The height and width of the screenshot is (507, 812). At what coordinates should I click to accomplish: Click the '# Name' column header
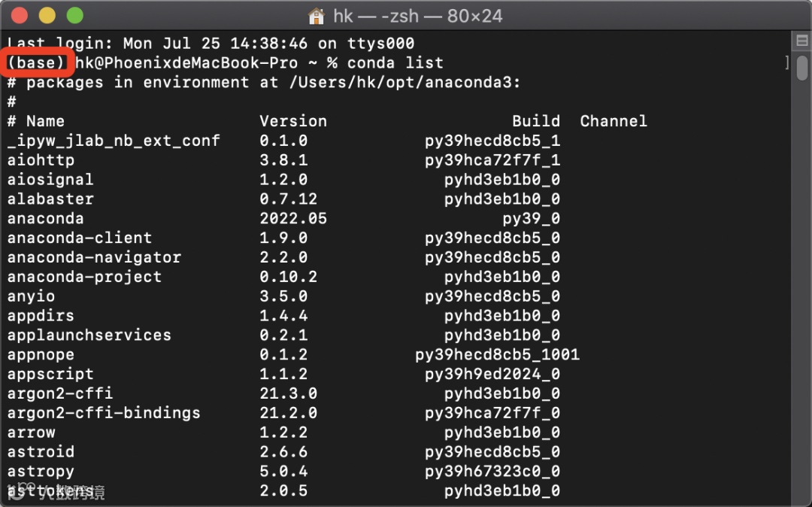click(x=36, y=121)
